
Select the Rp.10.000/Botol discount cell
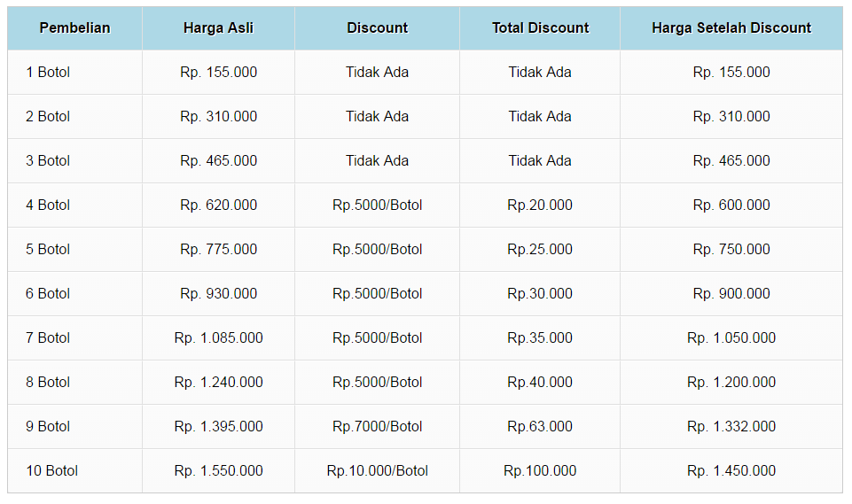(x=377, y=470)
